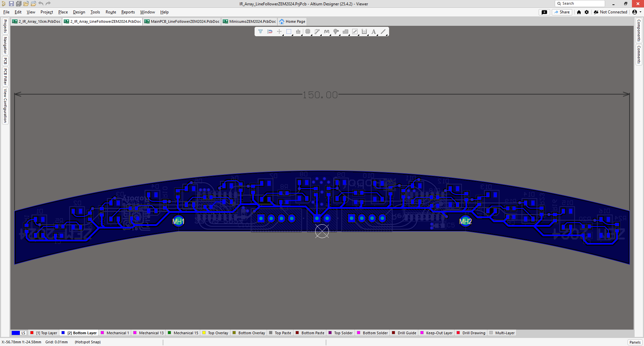Click the Align Objects bar-chart icon

pyautogui.click(x=298, y=32)
